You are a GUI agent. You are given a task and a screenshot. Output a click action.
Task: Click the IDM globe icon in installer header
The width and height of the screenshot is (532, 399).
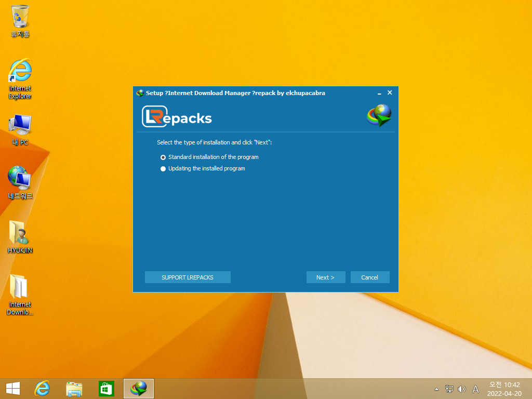pyautogui.click(x=379, y=115)
